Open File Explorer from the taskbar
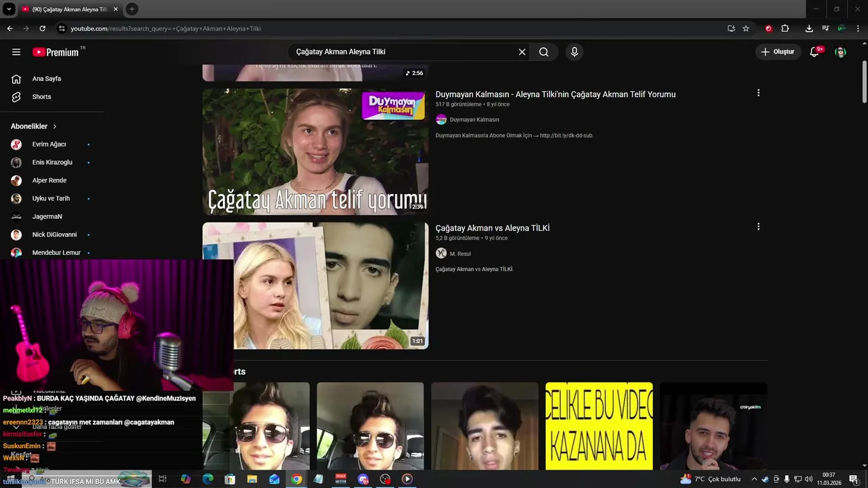This screenshot has width=868, height=488. [252, 479]
